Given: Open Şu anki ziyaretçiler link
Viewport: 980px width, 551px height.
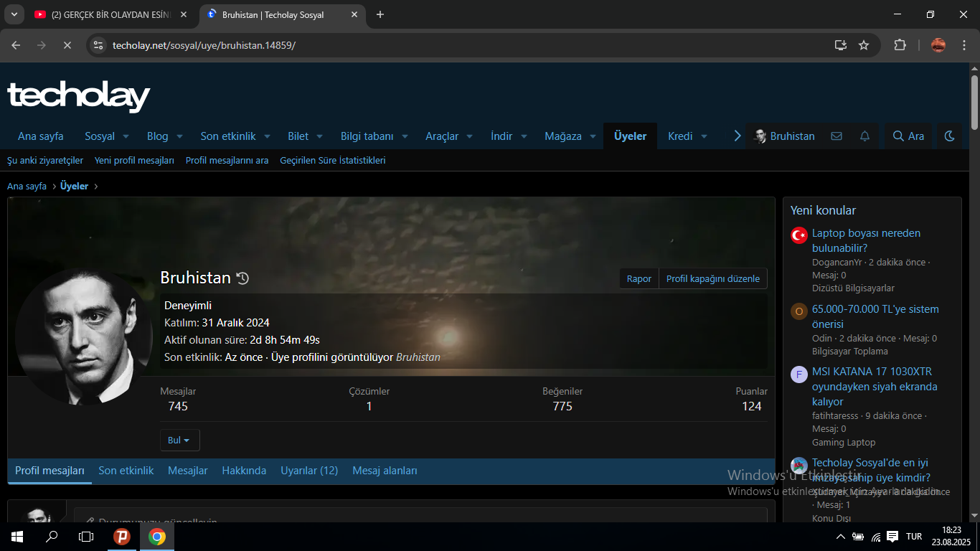Looking at the screenshot, I should click(x=45, y=161).
